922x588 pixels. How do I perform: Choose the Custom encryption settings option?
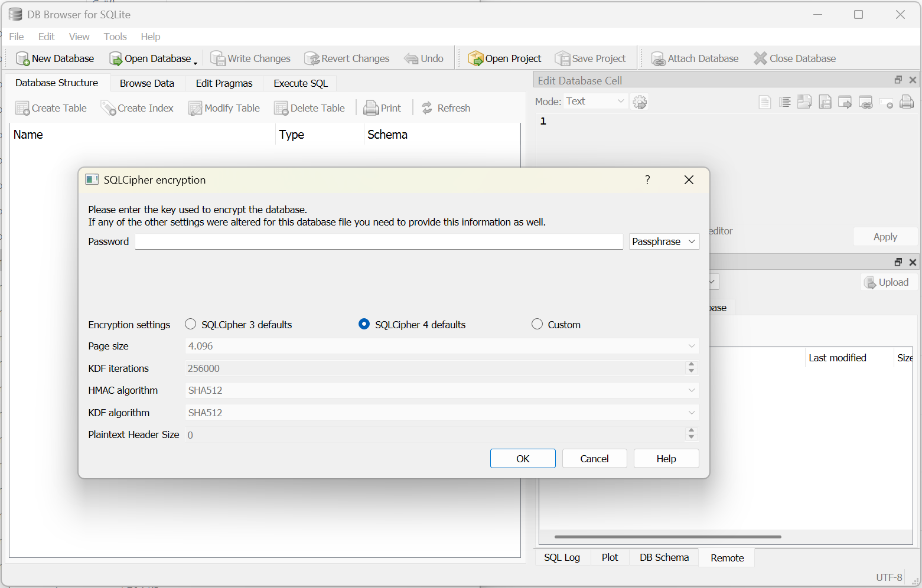pos(537,324)
